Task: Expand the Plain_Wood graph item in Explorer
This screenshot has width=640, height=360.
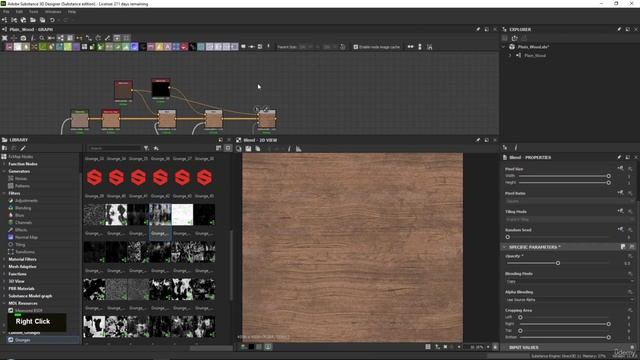Action: tap(510, 56)
